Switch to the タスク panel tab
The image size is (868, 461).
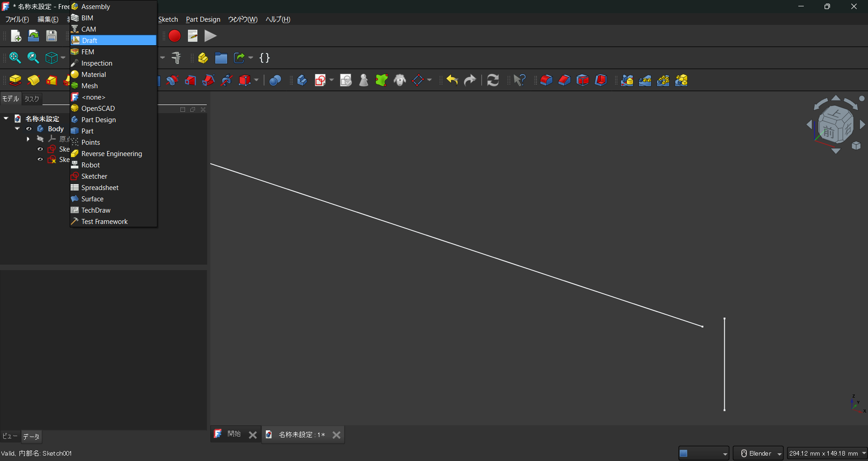pyautogui.click(x=32, y=99)
